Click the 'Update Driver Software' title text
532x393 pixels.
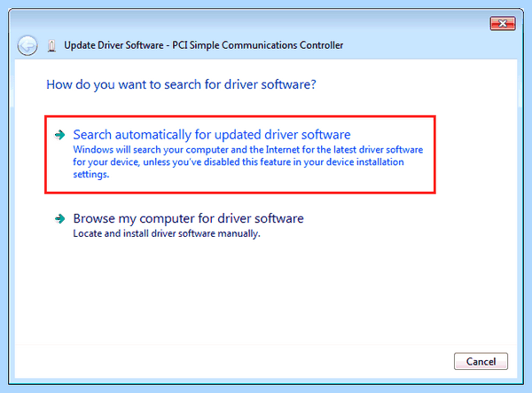tap(113, 45)
